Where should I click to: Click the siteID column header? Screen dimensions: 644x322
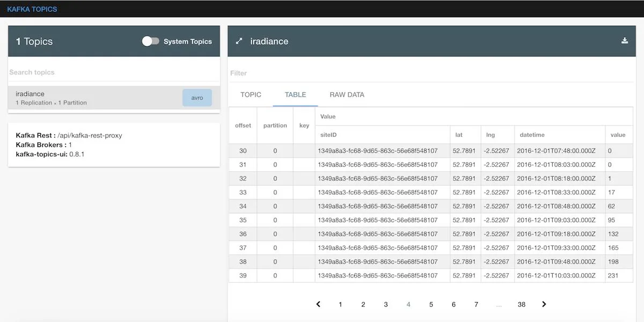383,135
